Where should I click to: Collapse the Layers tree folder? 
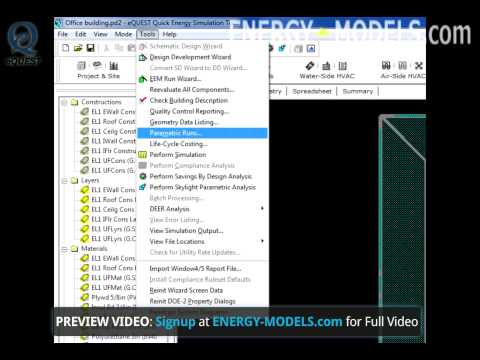tap(64, 181)
